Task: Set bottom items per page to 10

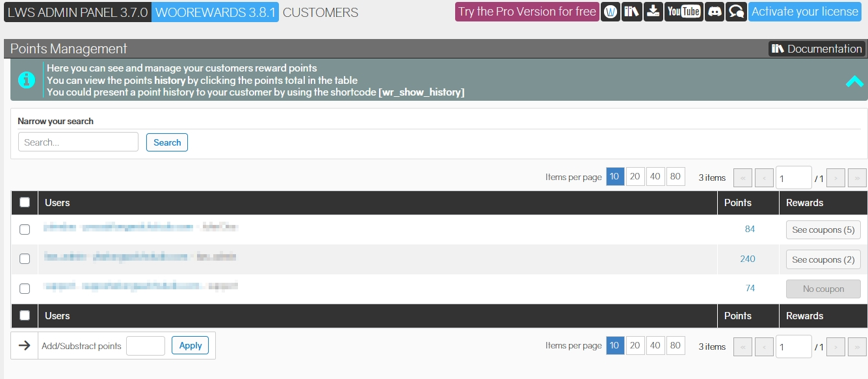Action: [615, 345]
